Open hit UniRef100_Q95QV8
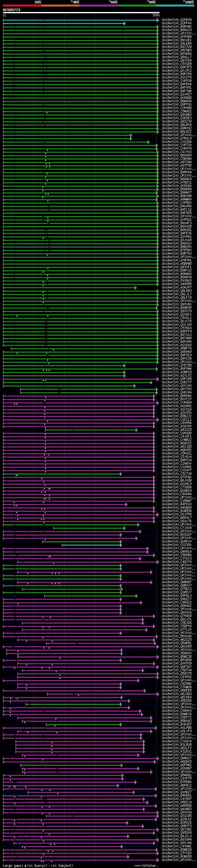 [177, 833]
